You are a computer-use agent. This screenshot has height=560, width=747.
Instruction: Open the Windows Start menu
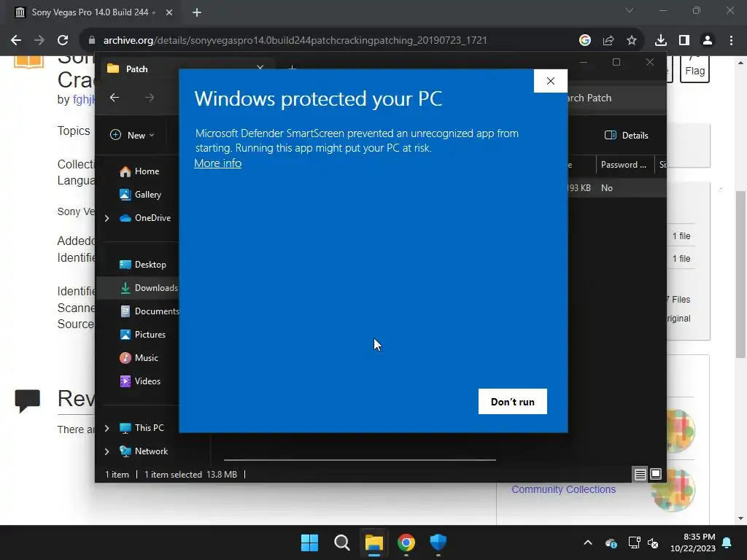tap(309, 542)
